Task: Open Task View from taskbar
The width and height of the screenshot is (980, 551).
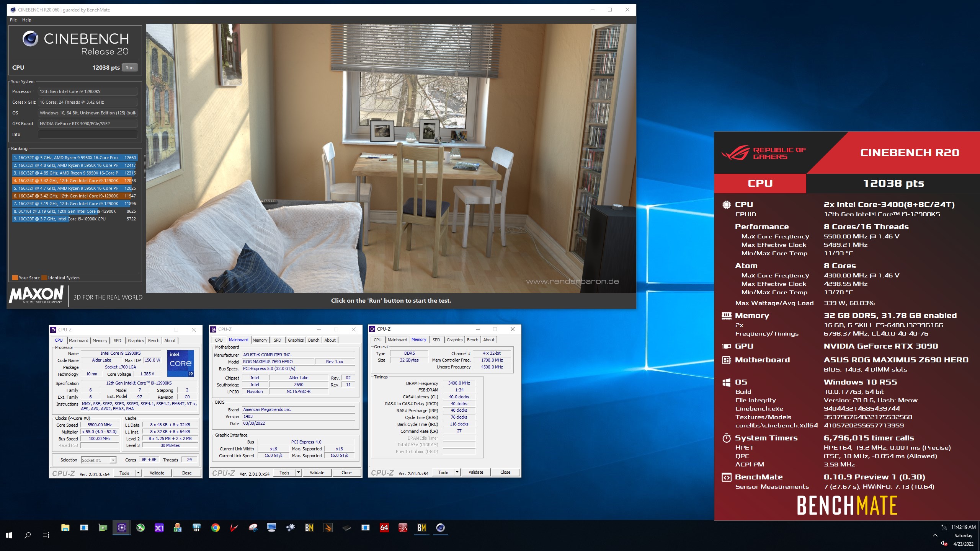Action: [x=46, y=535]
